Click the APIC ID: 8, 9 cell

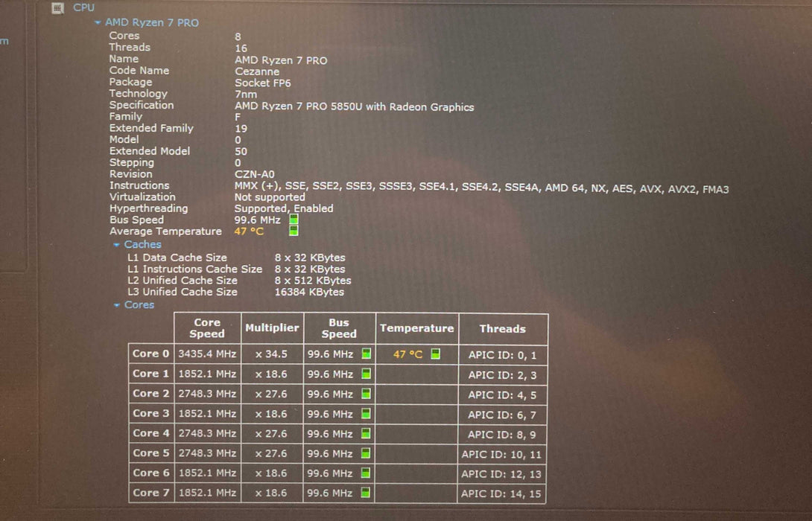click(502, 435)
